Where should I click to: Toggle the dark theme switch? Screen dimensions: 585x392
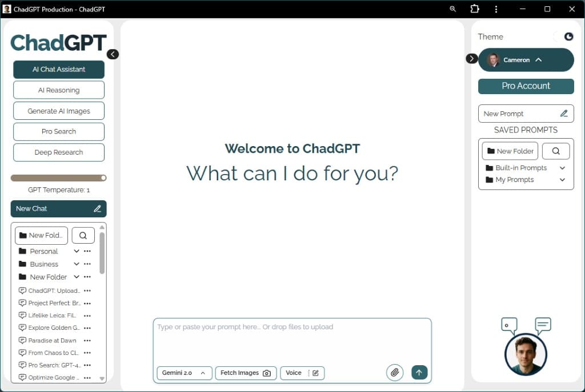coord(564,37)
